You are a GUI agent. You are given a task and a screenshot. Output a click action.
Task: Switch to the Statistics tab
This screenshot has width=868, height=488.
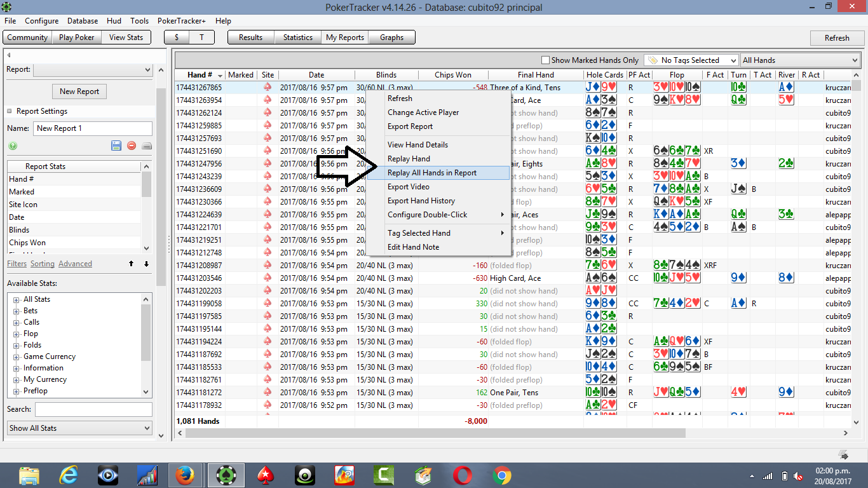tap(298, 37)
